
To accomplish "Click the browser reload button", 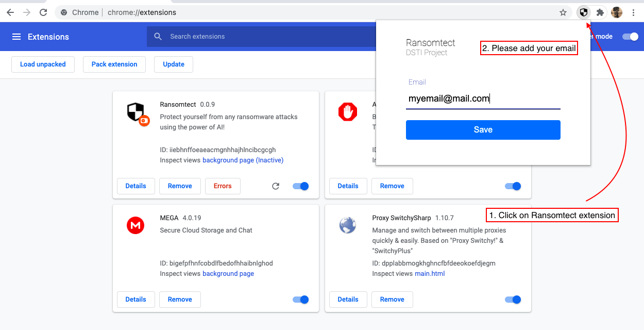I will coord(44,12).
